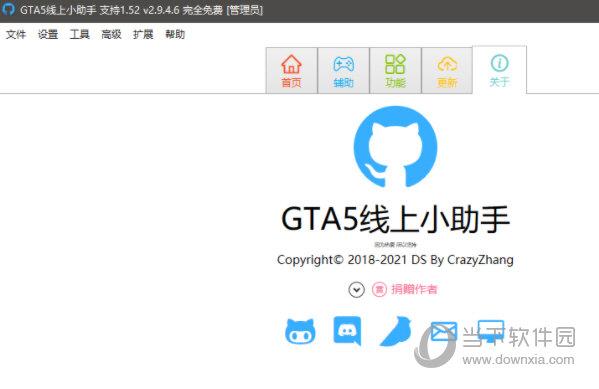Click the monitor screen icon
The width and height of the screenshot is (599, 389).
[x=491, y=331]
